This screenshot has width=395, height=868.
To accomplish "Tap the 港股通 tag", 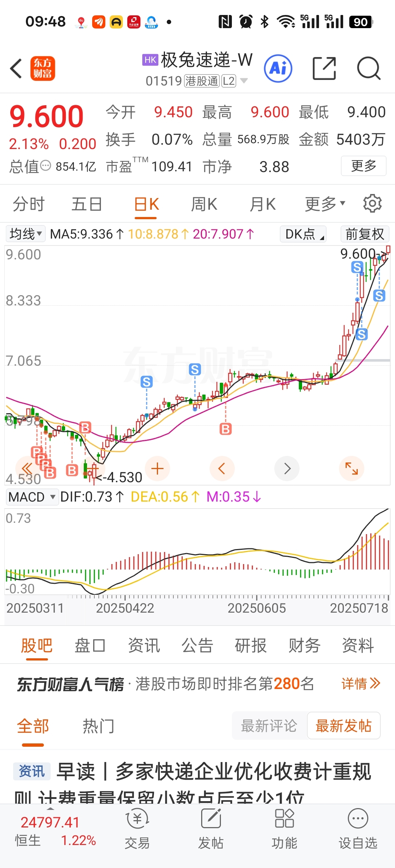I will (x=202, y=81).
